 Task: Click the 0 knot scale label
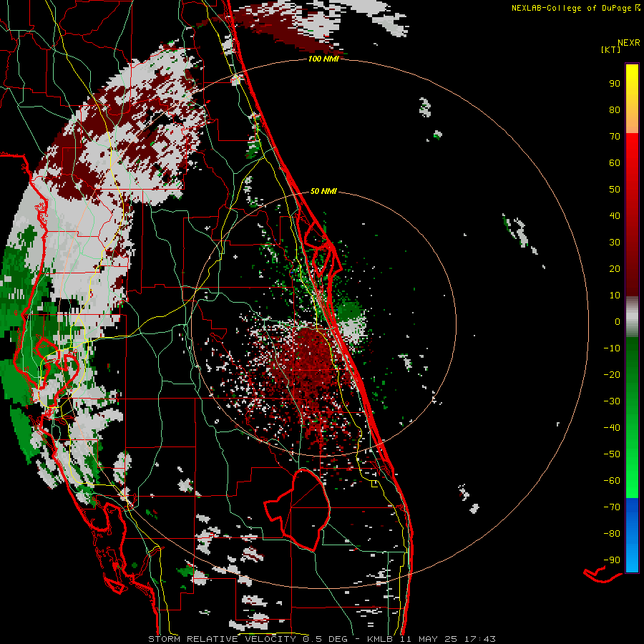(x=618, y=321)
